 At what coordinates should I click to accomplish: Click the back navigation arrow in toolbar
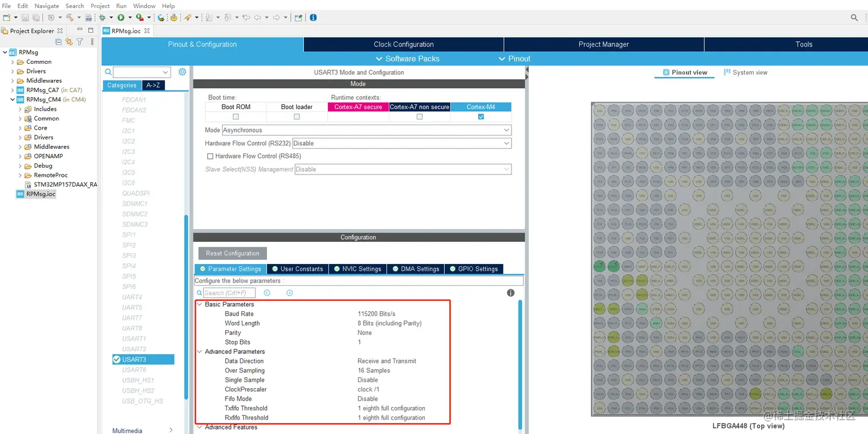pos(258,18)
